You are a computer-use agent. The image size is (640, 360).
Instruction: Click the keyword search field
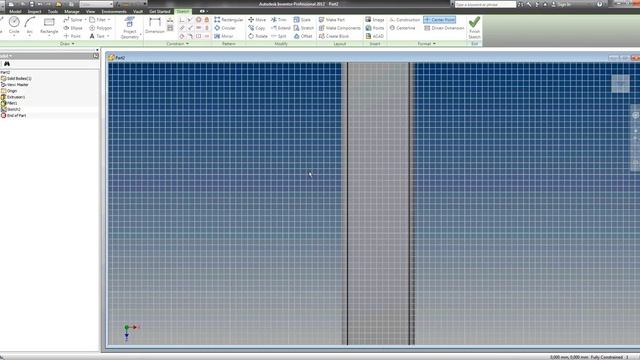pyautogui.click(x=485, y=4)
